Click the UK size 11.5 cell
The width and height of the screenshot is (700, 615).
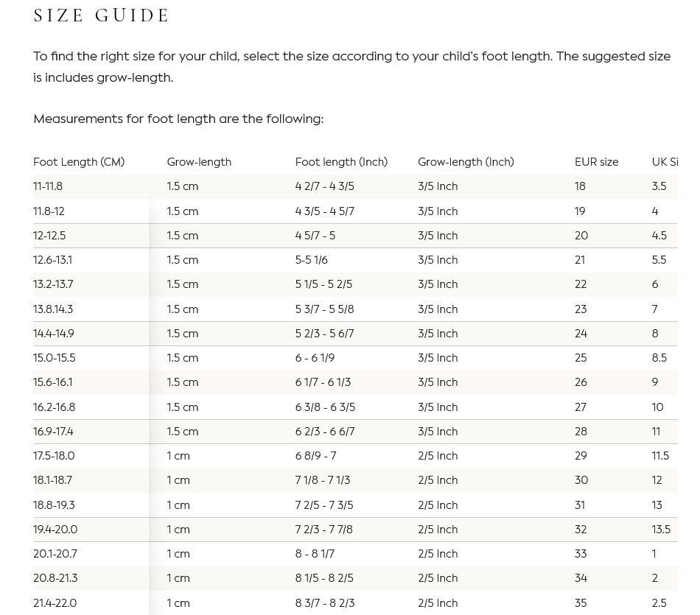coord(660,456)
